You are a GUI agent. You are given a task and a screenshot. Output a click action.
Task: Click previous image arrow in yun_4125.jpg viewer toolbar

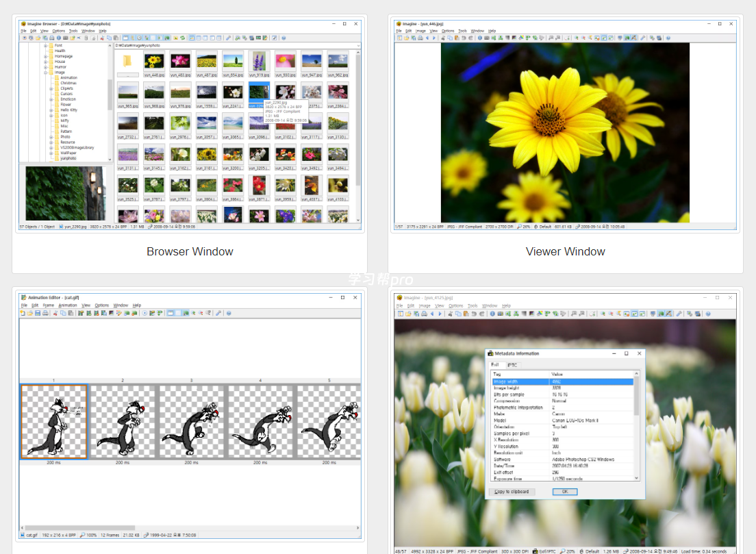[432, 314]
